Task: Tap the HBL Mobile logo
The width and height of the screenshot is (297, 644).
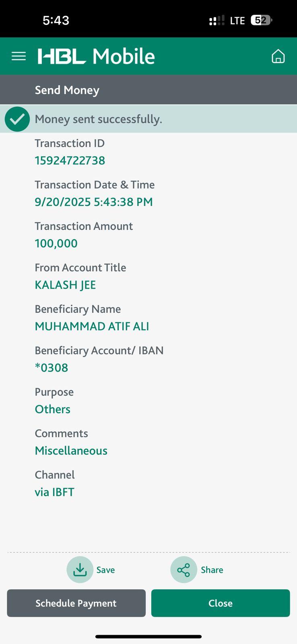Action: 96,56
